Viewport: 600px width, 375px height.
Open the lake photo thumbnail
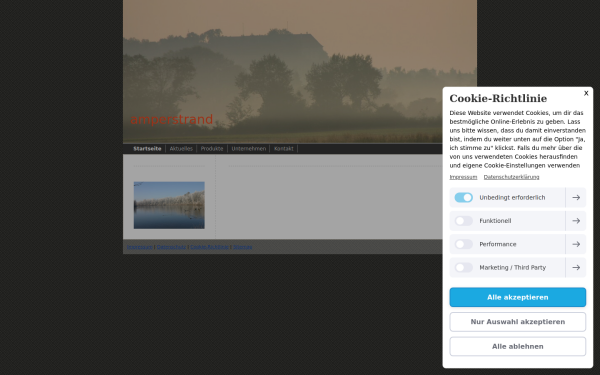(x=169, y=205)
